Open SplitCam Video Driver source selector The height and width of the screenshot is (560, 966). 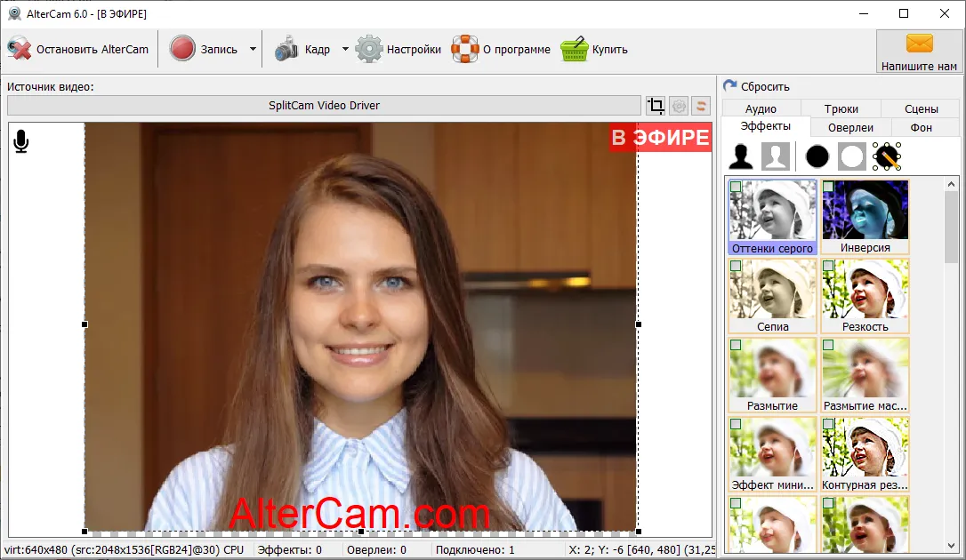point(324,105)
